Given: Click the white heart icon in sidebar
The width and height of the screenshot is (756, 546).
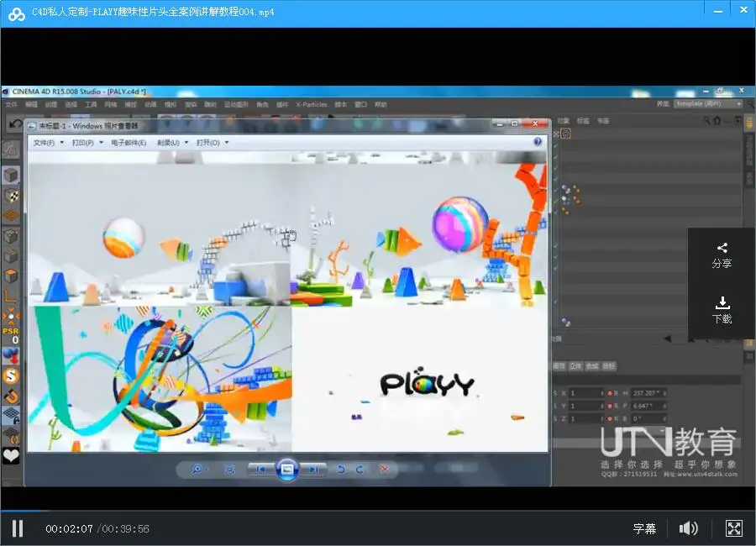Looking at the screenshot, I should (x=11, y=456).
